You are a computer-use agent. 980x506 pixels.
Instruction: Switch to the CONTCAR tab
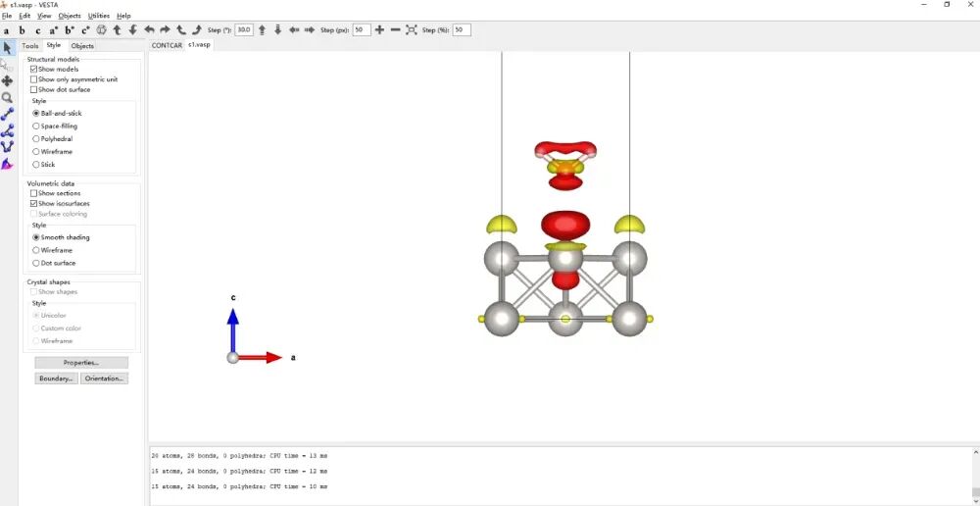[167, 45]
